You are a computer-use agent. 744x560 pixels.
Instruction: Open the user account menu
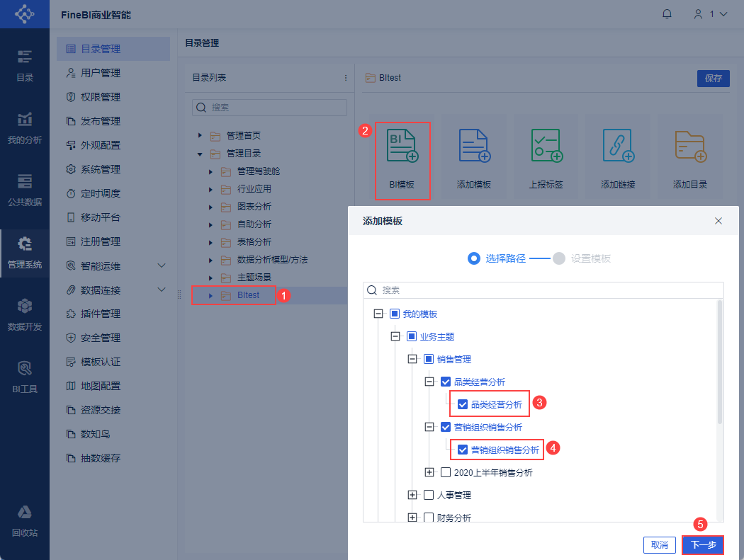710,14
